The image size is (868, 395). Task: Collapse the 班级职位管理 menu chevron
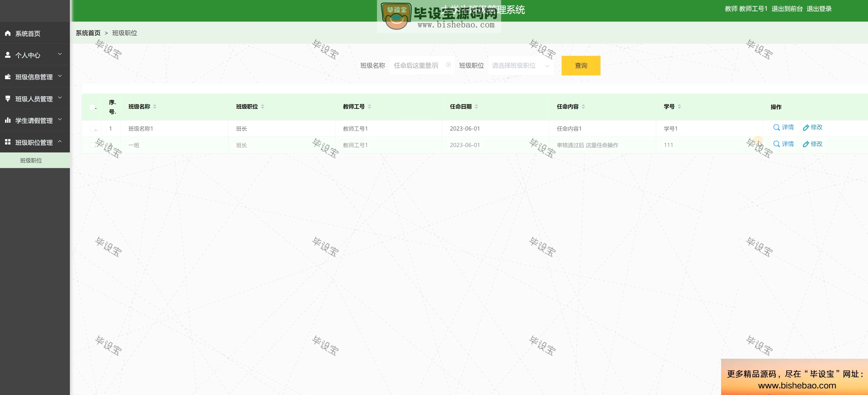(x=60, y=141)
